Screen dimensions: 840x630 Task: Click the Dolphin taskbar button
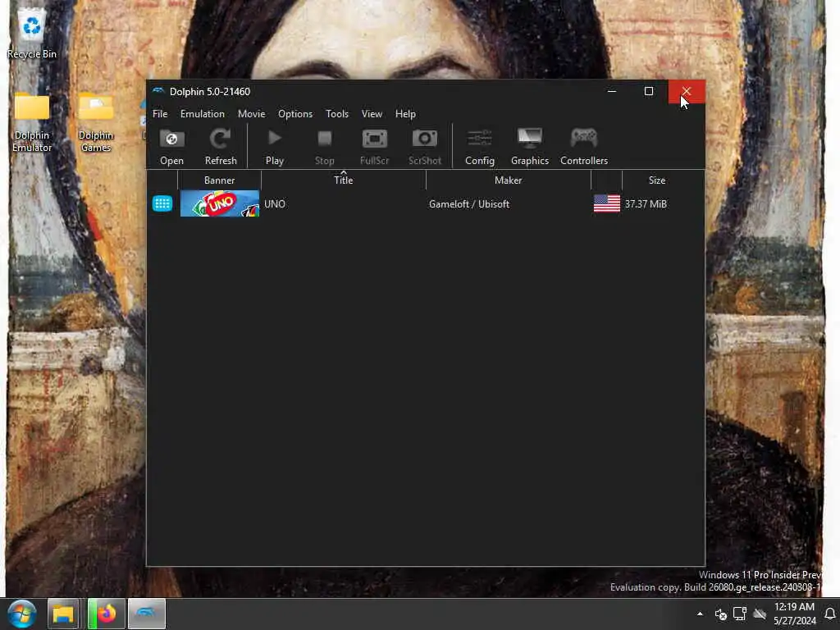[x=146, y=614]
